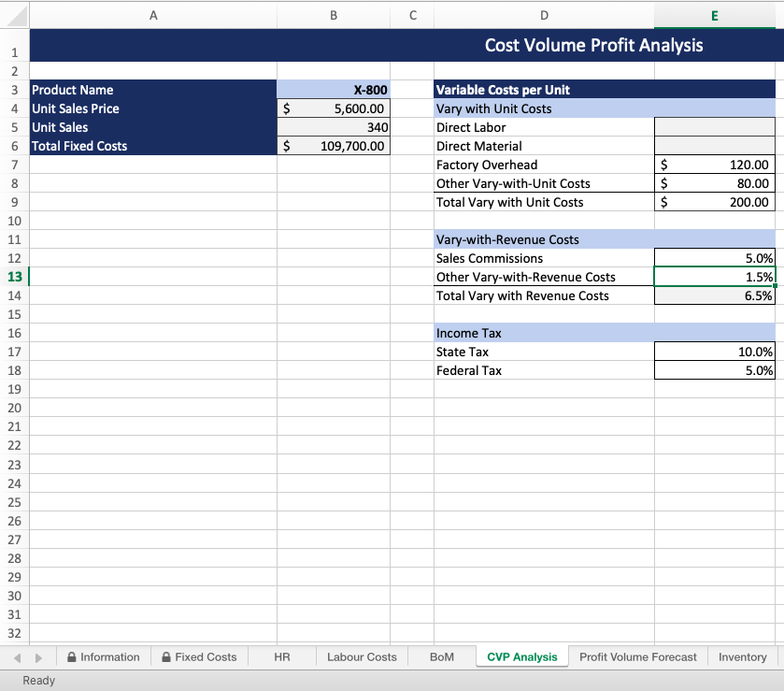Select column E by clicking its header
Image resolution: width=784 pixels, height=691 pixels.
tap(714, 15)
